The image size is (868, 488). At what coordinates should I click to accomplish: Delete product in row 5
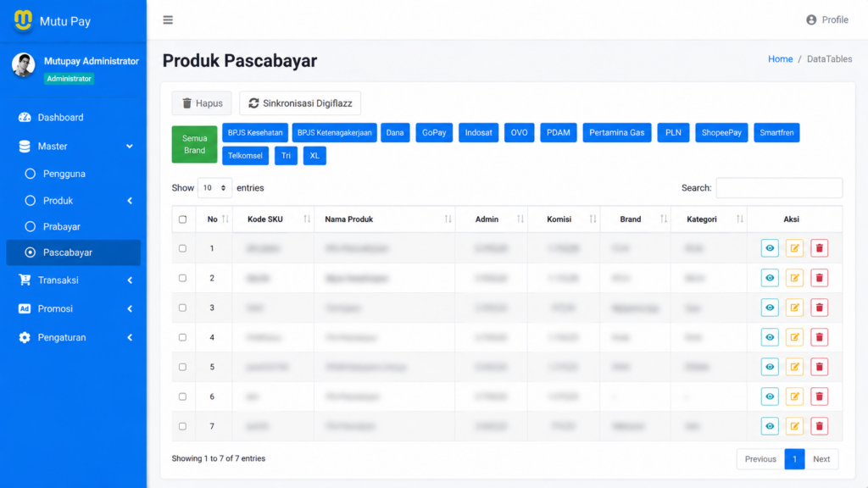coord(820,367)
